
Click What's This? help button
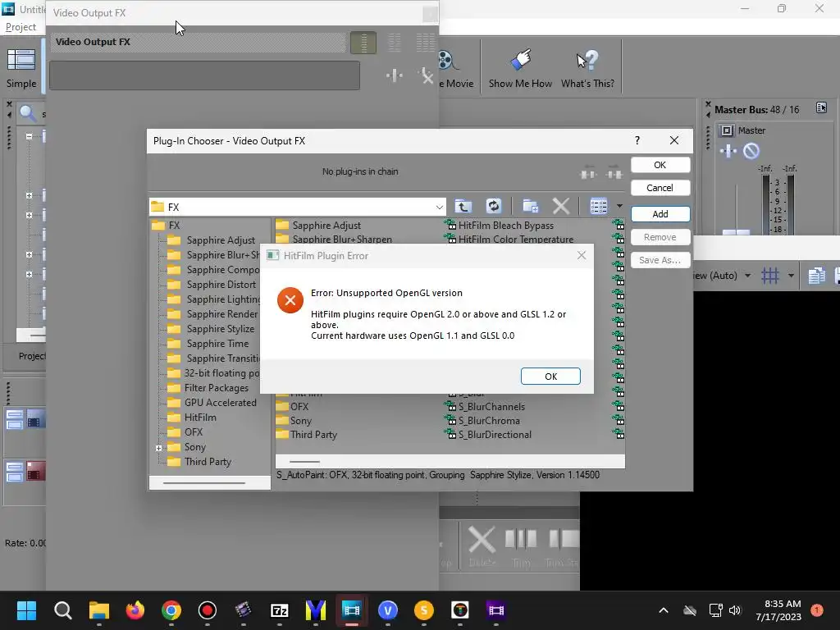(587, 69)
